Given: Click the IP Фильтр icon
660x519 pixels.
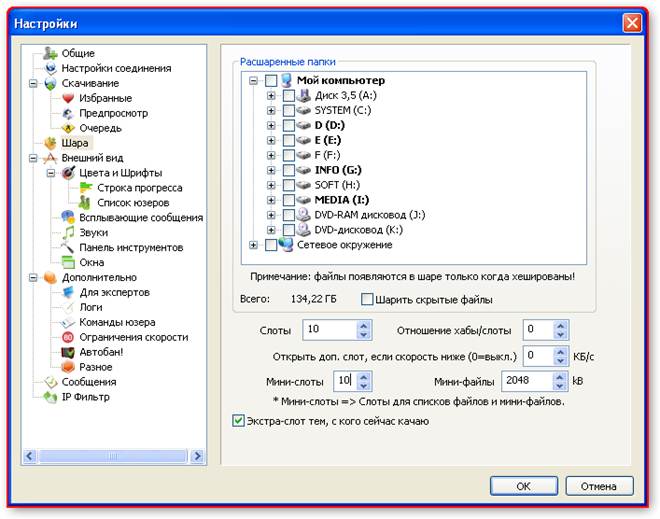Looking at the screenshot, I should [x=51, y=397].
